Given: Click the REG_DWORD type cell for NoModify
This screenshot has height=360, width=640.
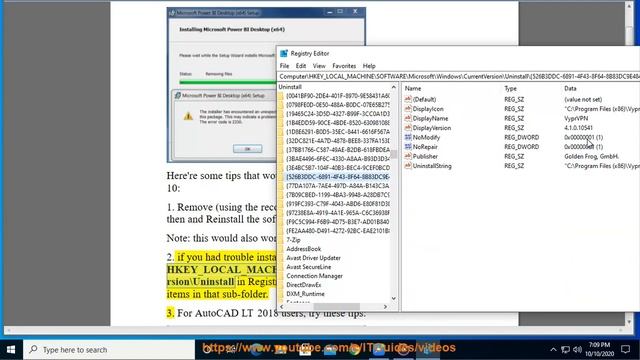Looking at the screenshot, I should [x=521, y=137].
